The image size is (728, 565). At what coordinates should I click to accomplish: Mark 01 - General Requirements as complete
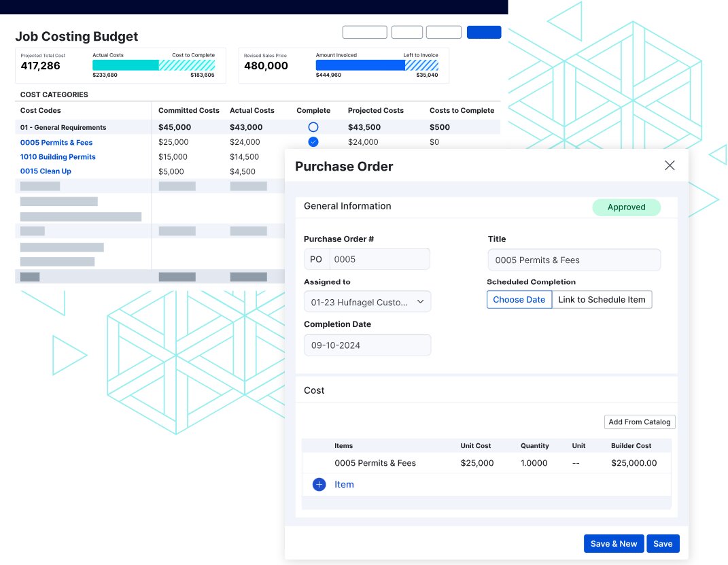pyautogui.click(x=313, y=127)
